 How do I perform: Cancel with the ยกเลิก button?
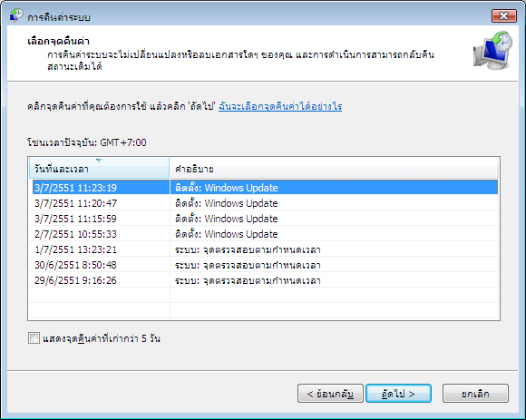[x=475, y=394]
